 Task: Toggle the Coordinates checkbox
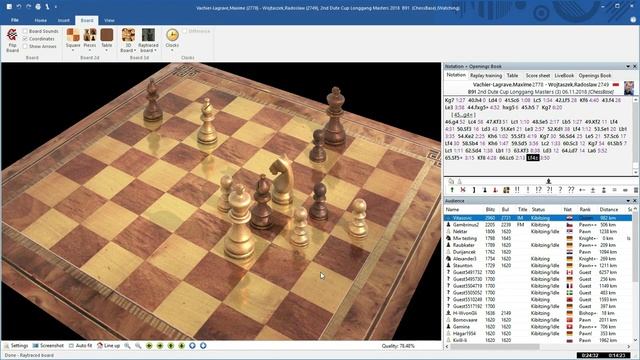[25, 39]
